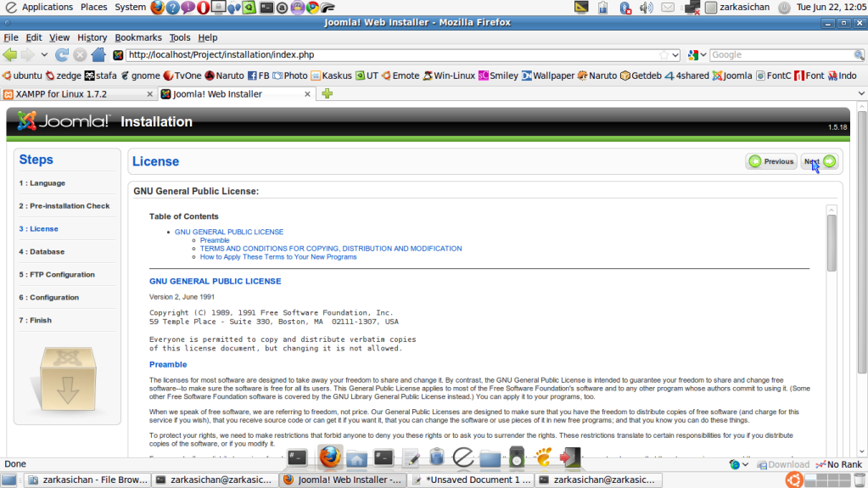
Task: Click the page vertical scrollbar
Action: click(862, 242)
